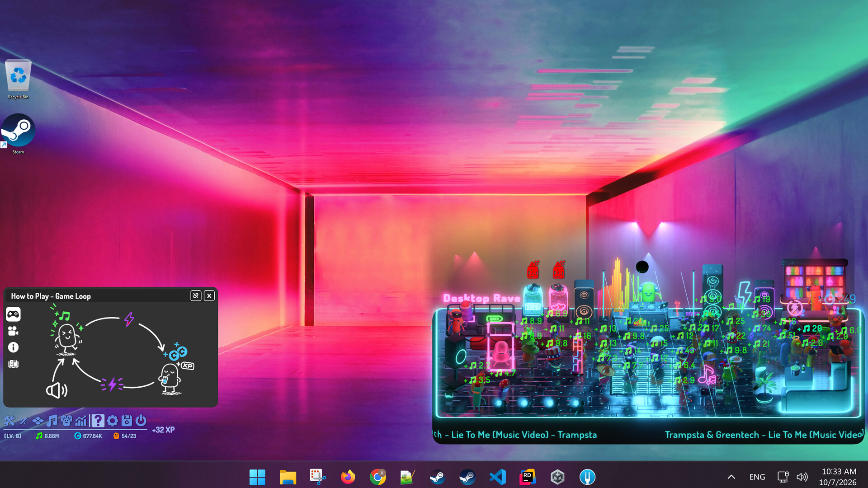Open the Steam desktop shortcut
This screenshot has width=868, height=488.
[x=18, y=134]
